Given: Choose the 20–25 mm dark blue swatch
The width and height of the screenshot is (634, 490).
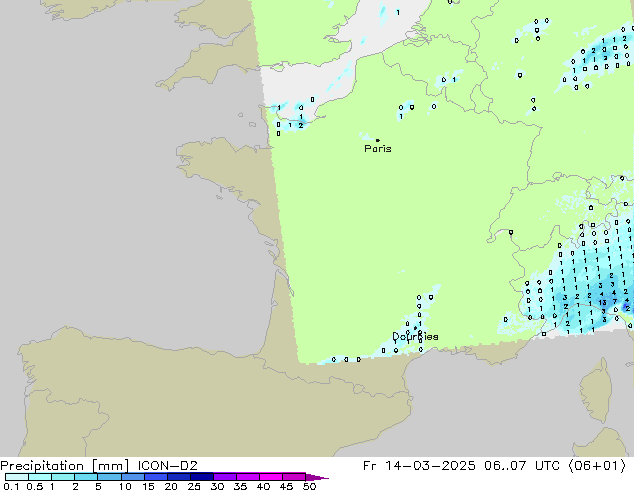Looking at the screenshot, I should (178, 477).
